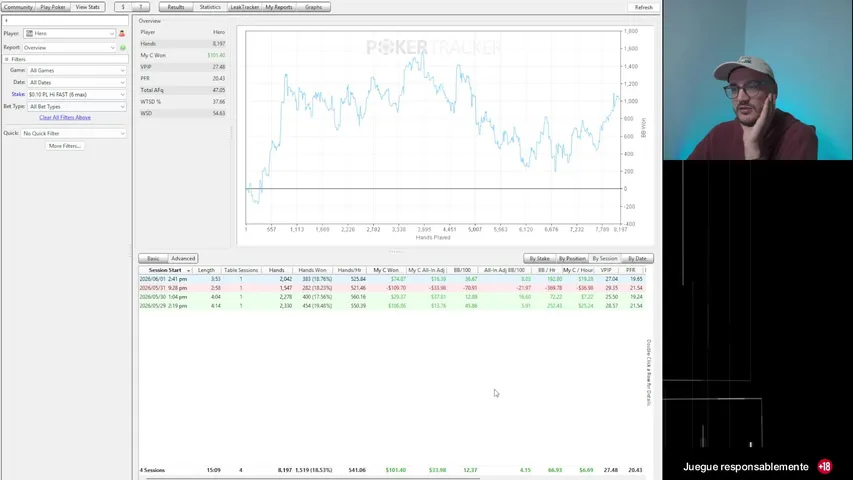Click the search field above Player
This screenshot has height=480, width=853.
tap(65, 21)
